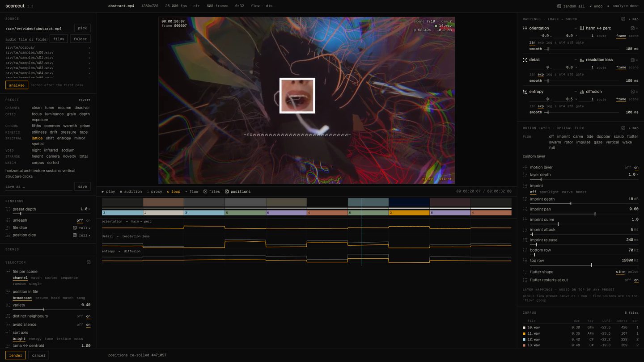Screen dimensions: 644x362
Task: Randomize the detail mapping with its dice icon
Action: (x=633, y=60)
